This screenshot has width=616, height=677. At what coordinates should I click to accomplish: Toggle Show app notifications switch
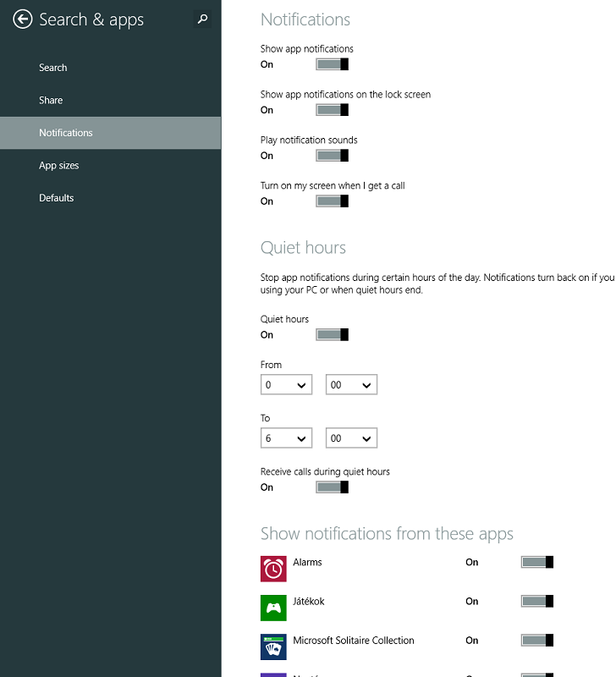coord(332,64)
